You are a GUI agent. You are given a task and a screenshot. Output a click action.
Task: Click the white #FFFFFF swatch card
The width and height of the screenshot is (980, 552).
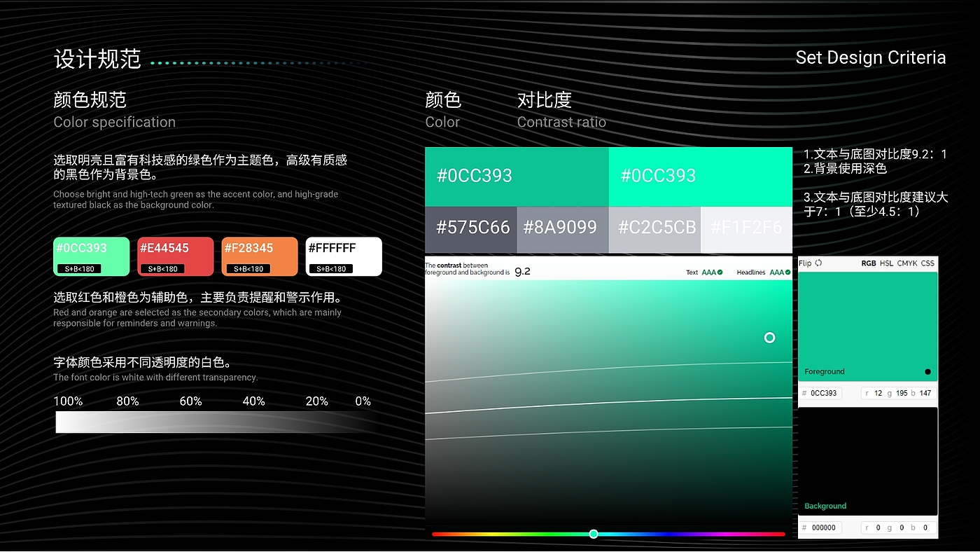point(344,256)
